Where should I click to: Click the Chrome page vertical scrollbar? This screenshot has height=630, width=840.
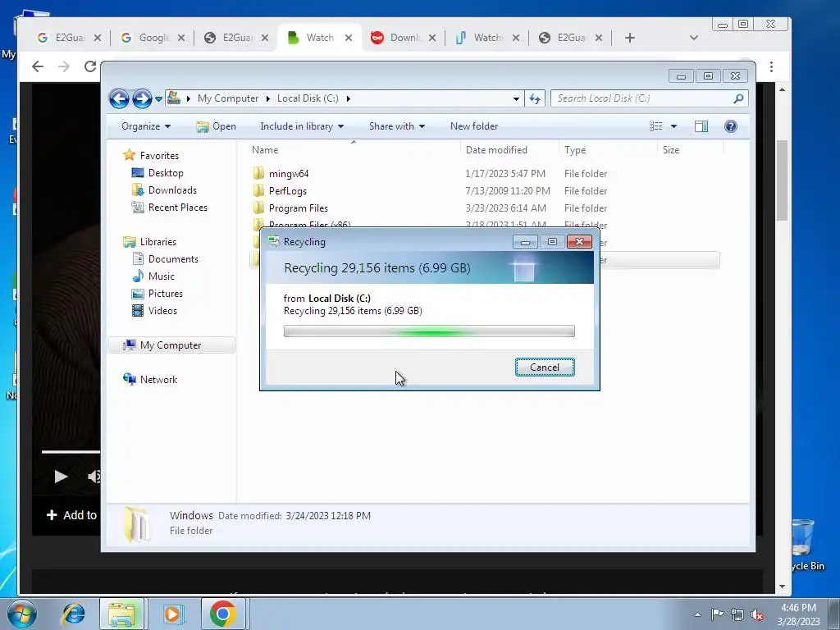(782, 180)
